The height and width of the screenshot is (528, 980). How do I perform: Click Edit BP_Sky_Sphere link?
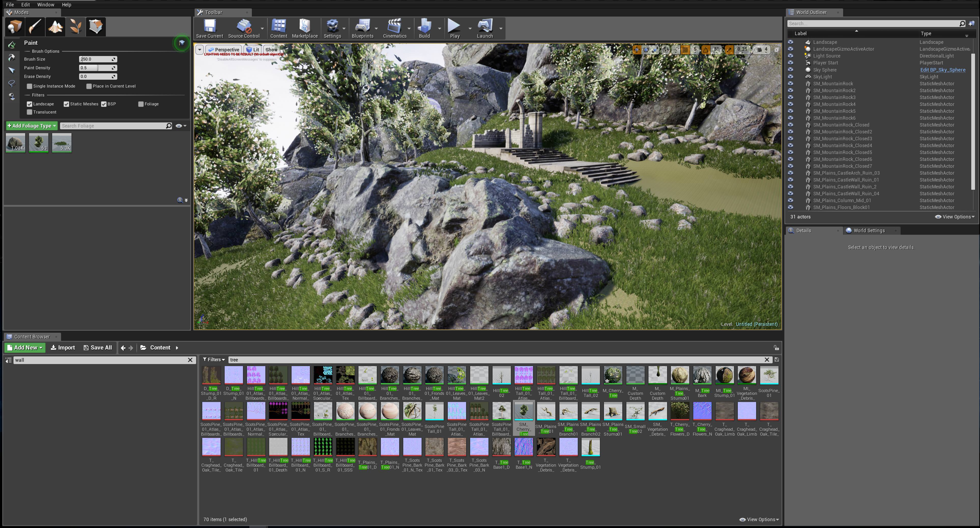pyautogui.click(x=942, y=70)
